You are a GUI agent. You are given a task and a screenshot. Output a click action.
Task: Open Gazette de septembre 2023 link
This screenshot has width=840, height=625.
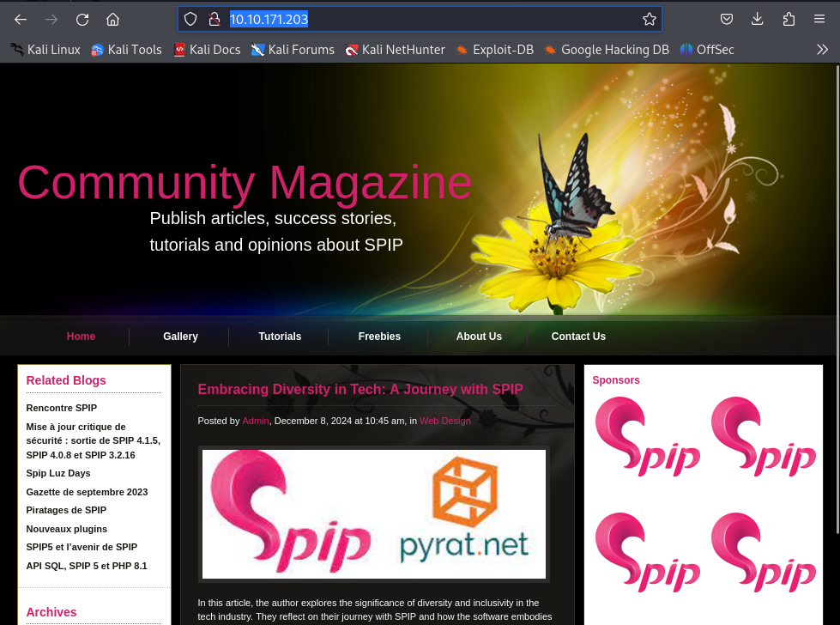tap(87, 492)
